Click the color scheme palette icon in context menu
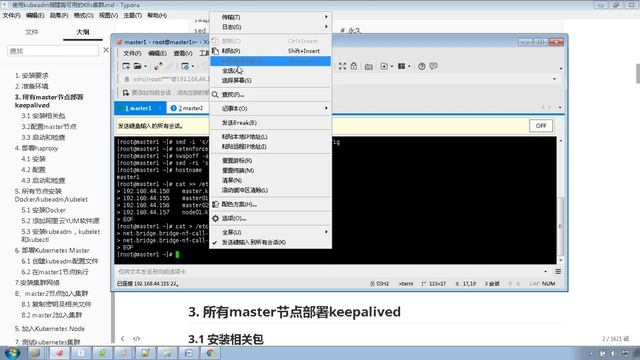The height and width of the screenshot is (360, 640). (x=215, y=204)
